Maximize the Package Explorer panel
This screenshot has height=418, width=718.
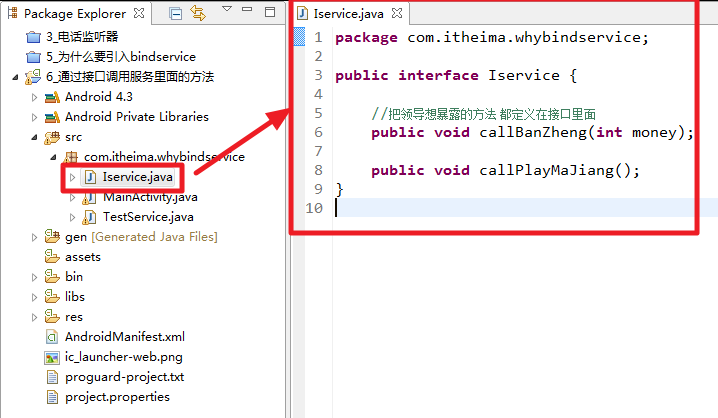(270, 12)
